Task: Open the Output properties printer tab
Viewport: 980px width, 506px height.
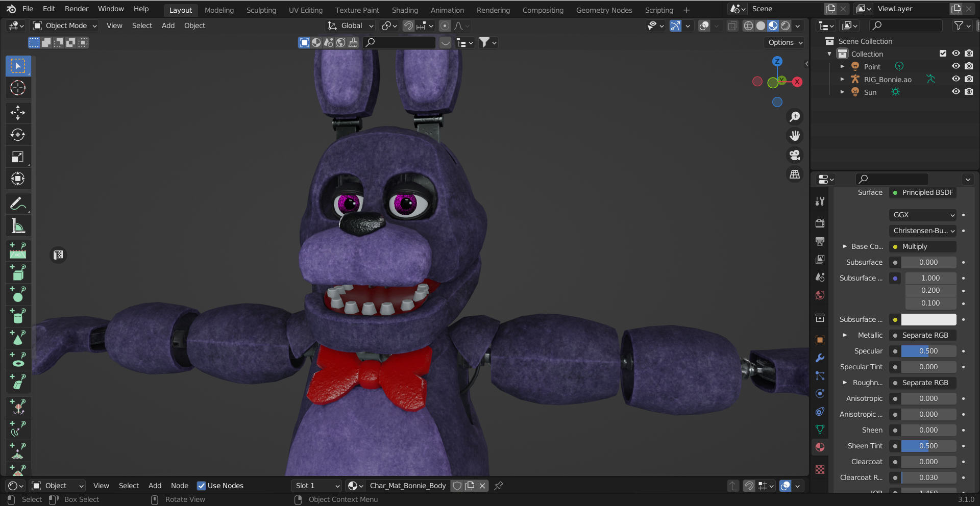Action: point(820,241)
